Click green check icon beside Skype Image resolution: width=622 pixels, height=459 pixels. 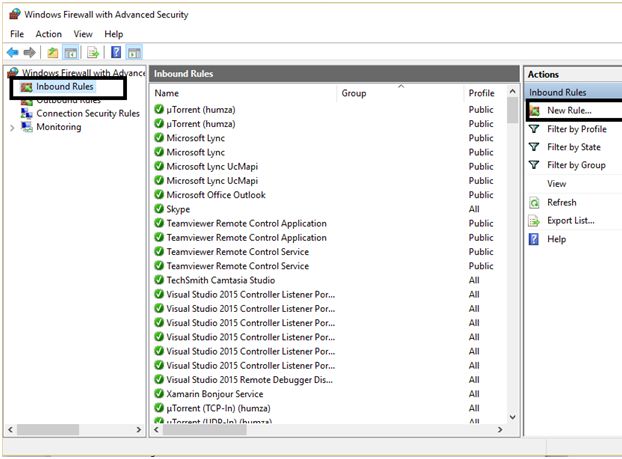click(x=159, y=209)
